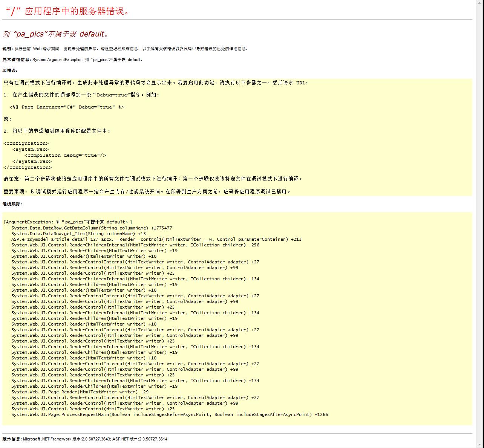Click the "版本信息:" footer label

click(x=12, y=439)
